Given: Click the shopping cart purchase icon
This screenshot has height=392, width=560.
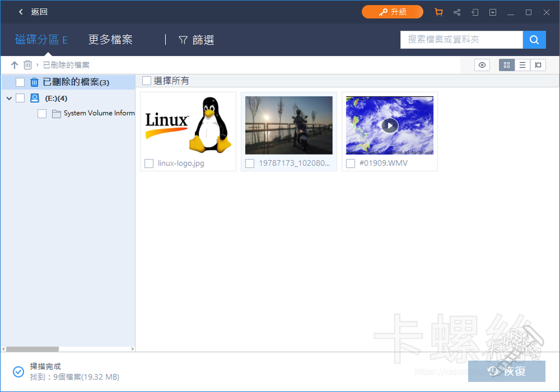Looking at the screenshot, I should coord(438,12).
